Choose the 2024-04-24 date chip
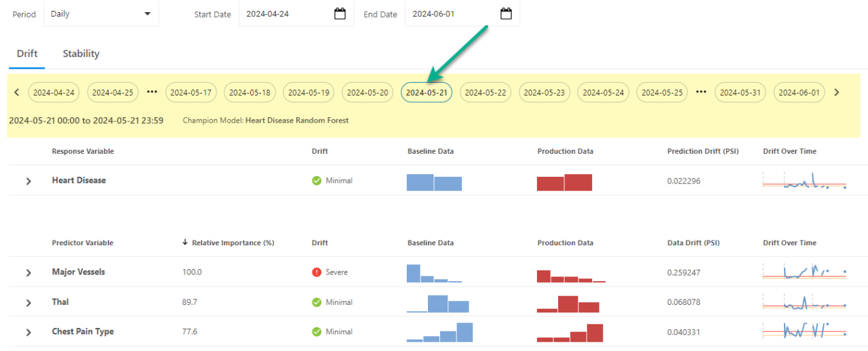Screen dimensions: 868x351 (54, 93)
